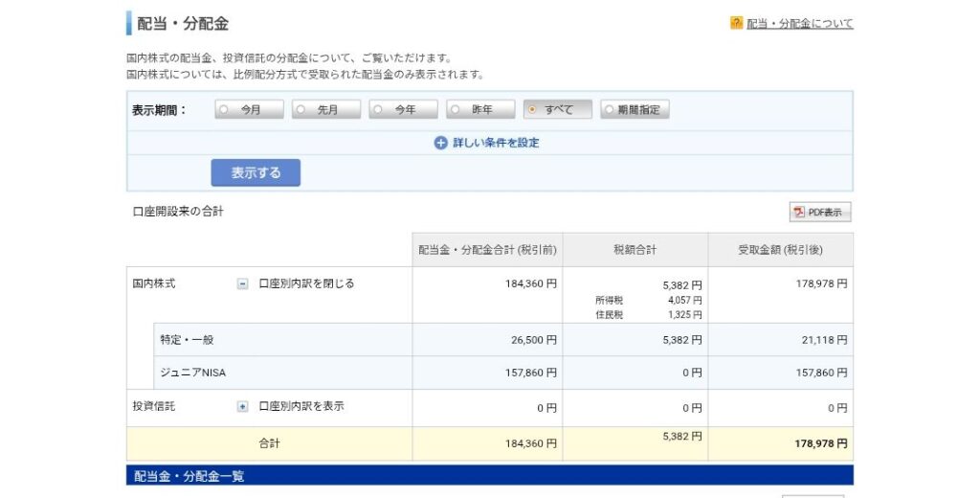Expand 投資信託 breakdown with plus icon
This screenshot has width=980, height=498.
242,407
